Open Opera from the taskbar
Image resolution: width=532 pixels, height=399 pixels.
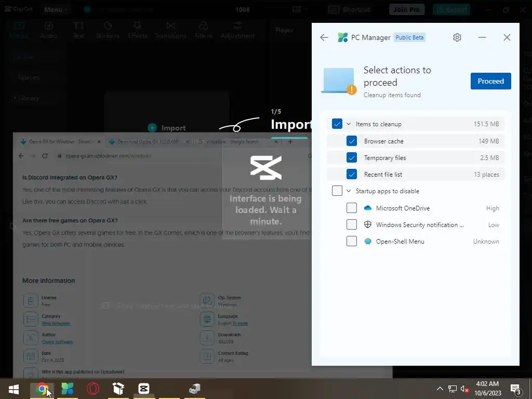pos(93,389)
